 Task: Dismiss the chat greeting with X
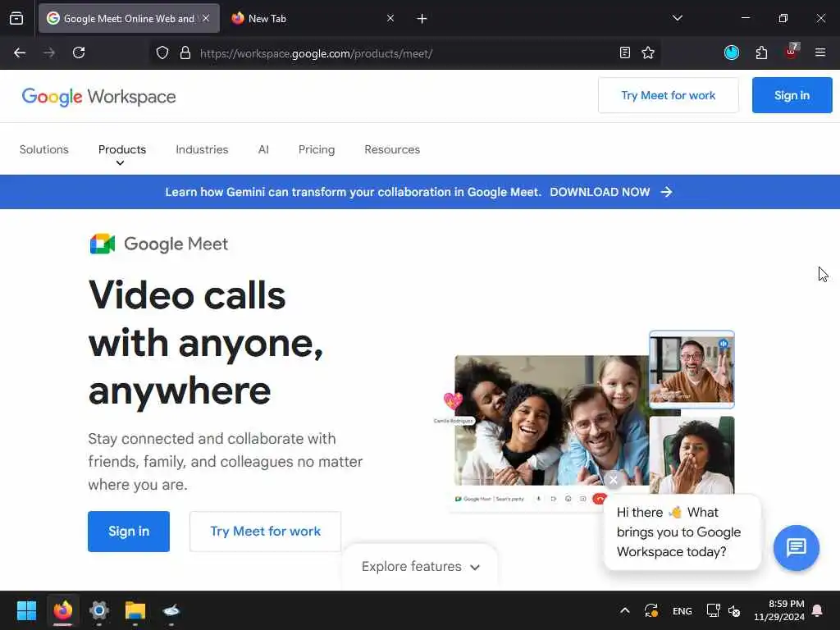click(x=614, y=480)
